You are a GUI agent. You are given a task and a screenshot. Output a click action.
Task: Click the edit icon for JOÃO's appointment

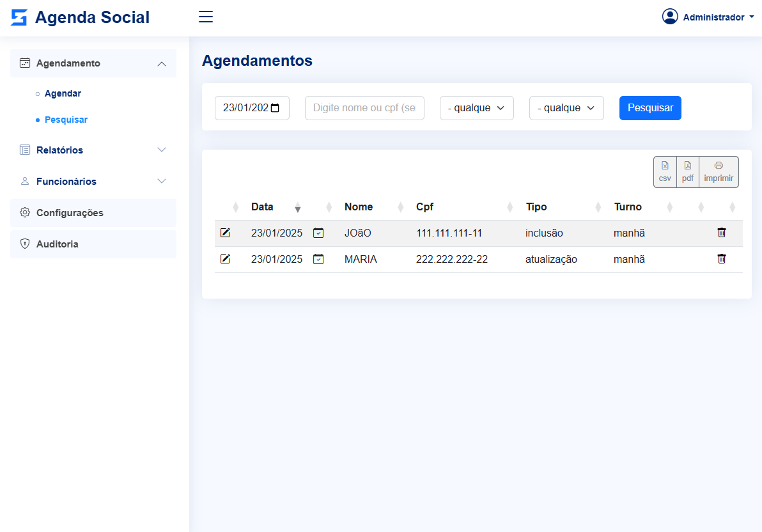click(x=225, y=233)
